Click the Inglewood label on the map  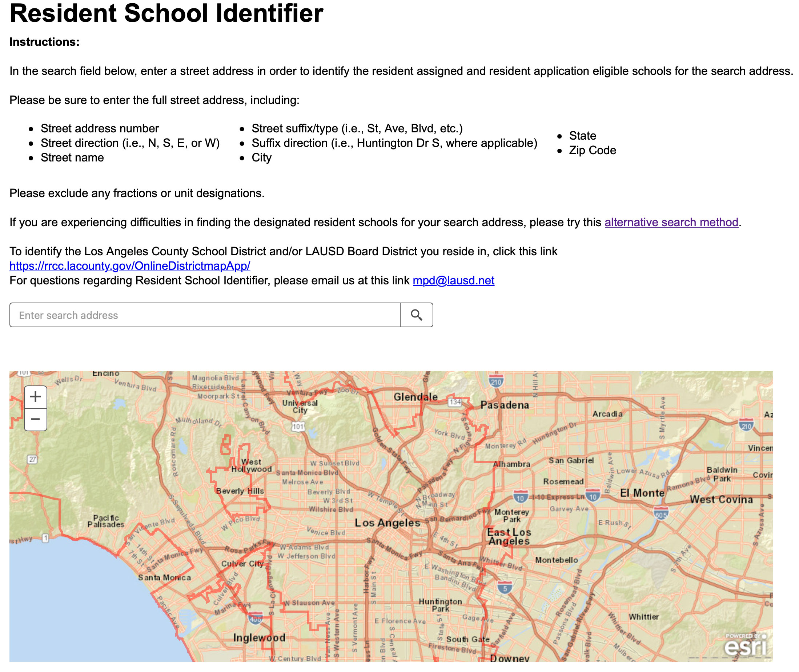click(x=259, y=638)
